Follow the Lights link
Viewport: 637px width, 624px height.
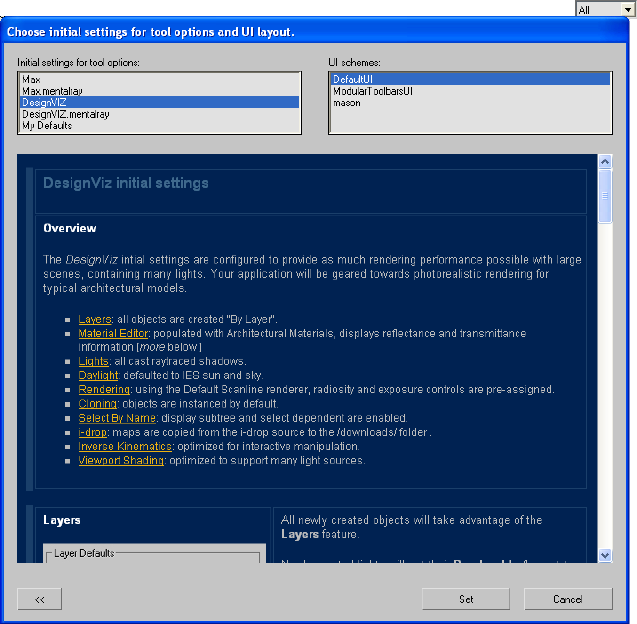coord(93,361)
